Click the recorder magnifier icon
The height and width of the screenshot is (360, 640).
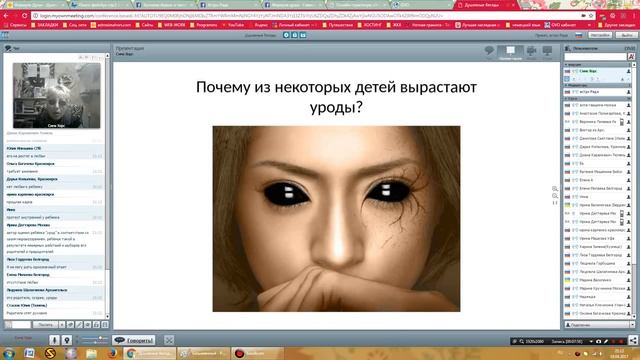coord(522,341)
